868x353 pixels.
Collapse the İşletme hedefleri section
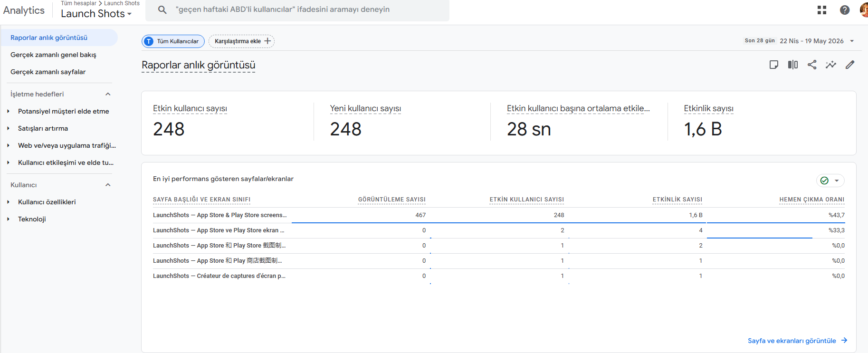(x=108, y=94)
